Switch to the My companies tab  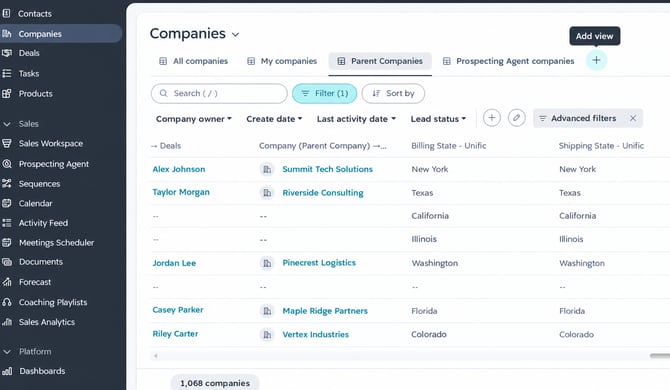[x=282, y=61]
